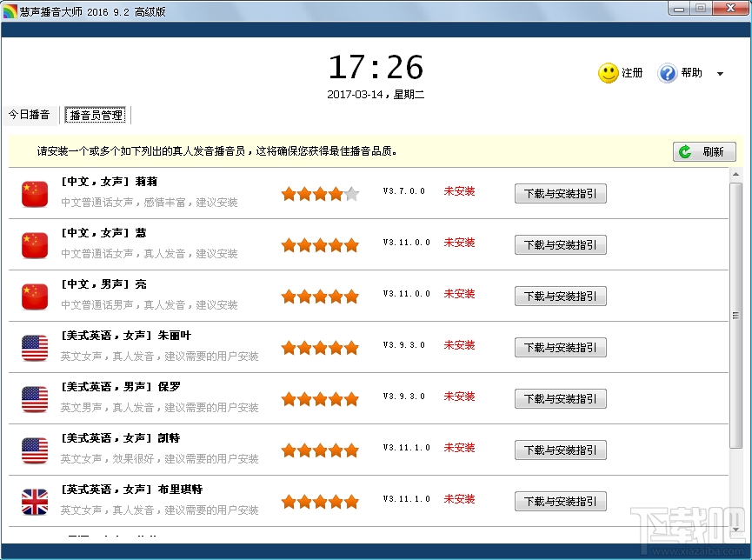Click the China flag beside 莉莉

coord(34,194)
